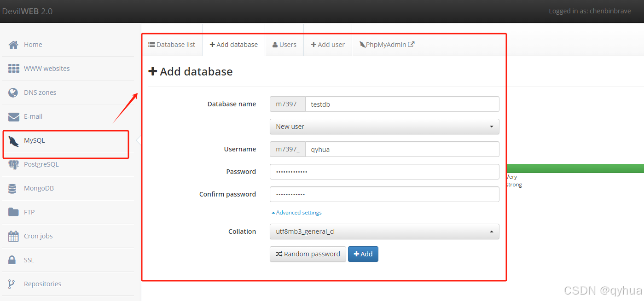Switch to the Database list tab

pos(172,45)
